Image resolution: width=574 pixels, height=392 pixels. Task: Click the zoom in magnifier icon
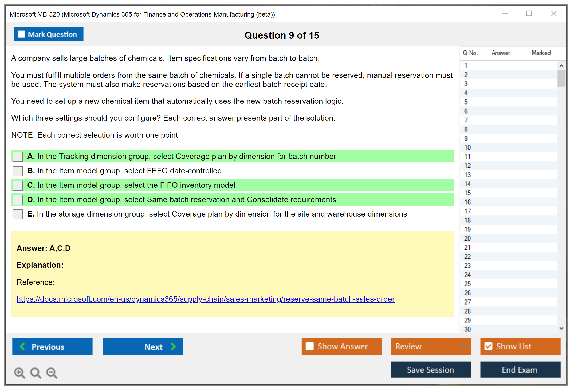19,373
